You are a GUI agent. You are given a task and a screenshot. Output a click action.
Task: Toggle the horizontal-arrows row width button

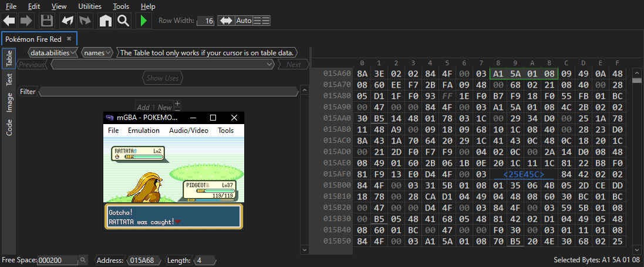225,21
